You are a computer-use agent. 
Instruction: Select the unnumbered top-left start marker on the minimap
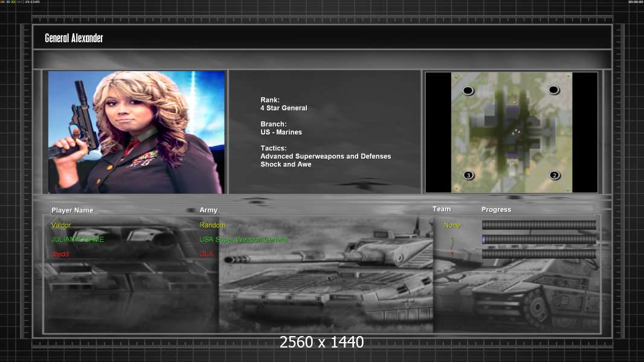point(468,91)
